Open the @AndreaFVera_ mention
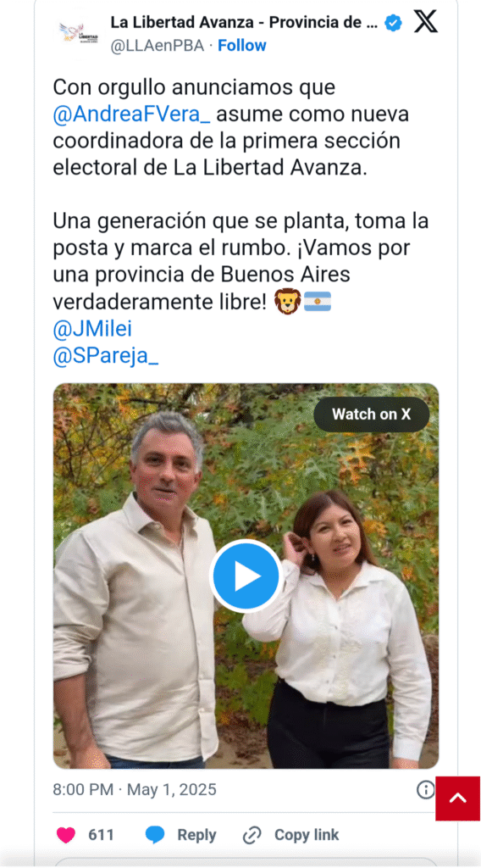 (131, 114)
